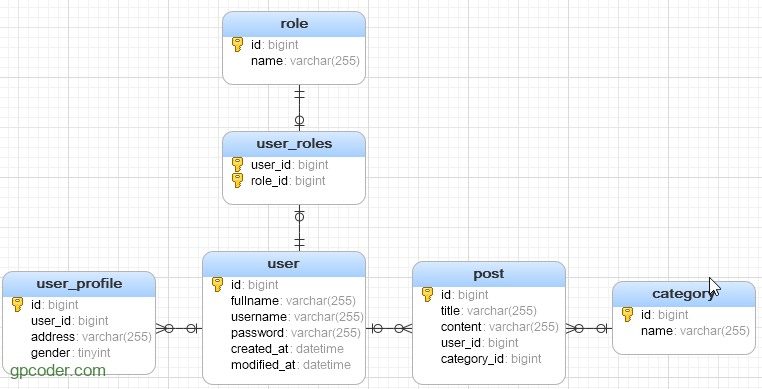Click the key icon beside user_roles user_id
The width and height of the screenshot is (762, 389).
click(x=237, y=164)
